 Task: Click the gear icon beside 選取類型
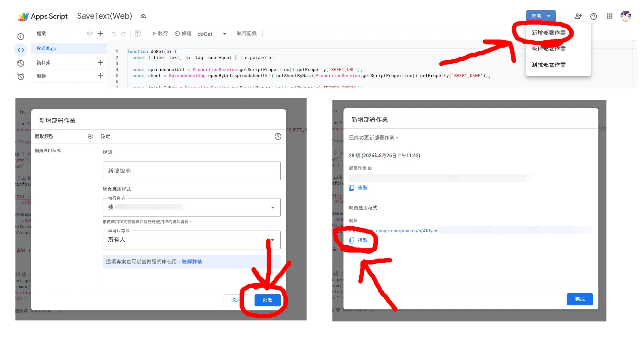click(x=90, y=136)
